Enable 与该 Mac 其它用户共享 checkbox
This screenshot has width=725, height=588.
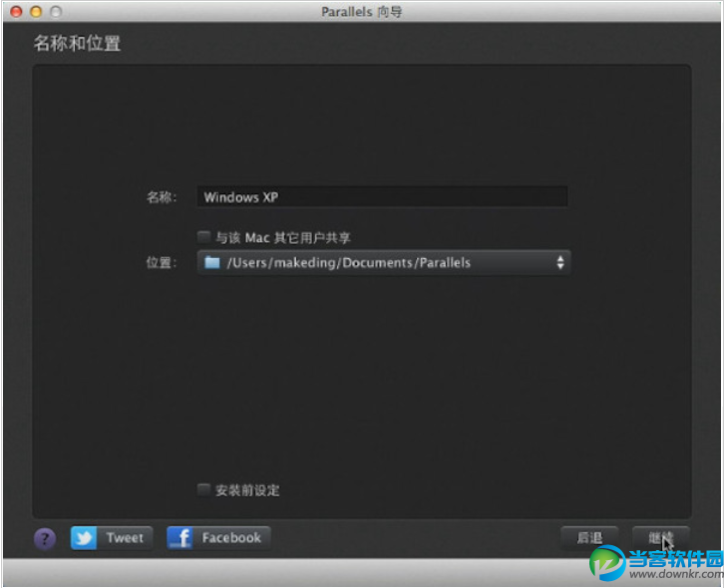203,237
